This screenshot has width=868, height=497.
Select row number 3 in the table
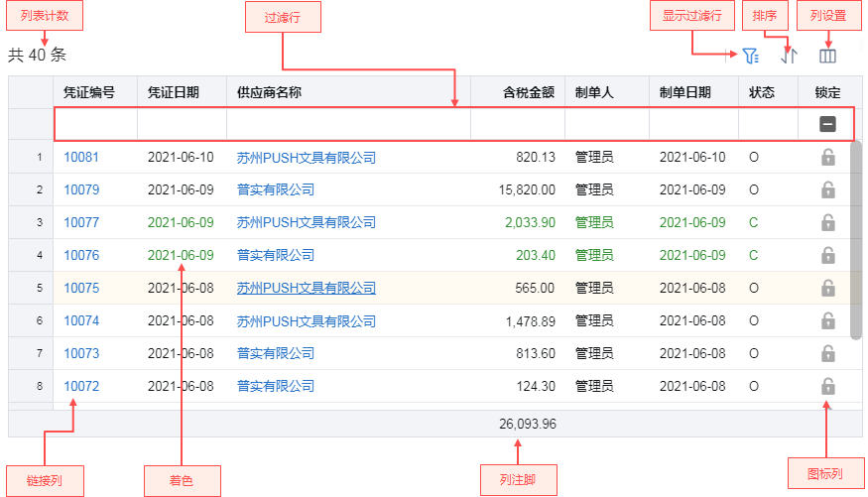pos(40,222)
